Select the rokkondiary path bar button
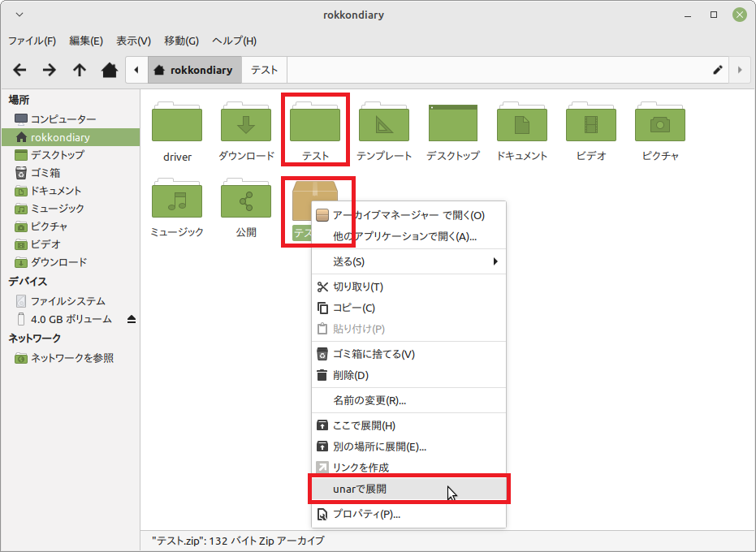756x552 pixels. pos(195,70)
